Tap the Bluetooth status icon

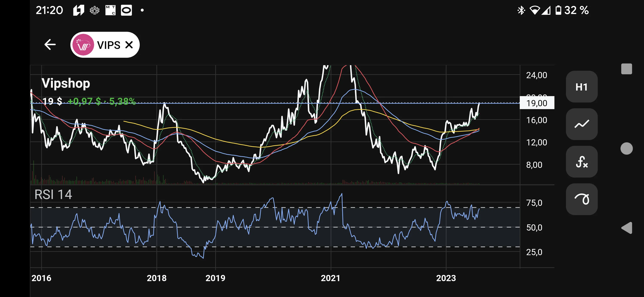521,10
